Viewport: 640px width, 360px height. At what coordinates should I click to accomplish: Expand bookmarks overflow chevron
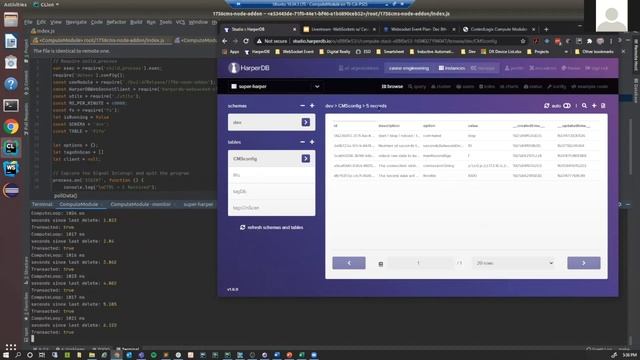(x=566, y=52)
